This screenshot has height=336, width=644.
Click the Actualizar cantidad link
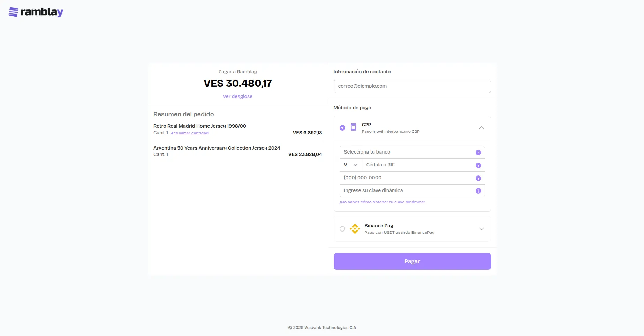pos(189,133)
